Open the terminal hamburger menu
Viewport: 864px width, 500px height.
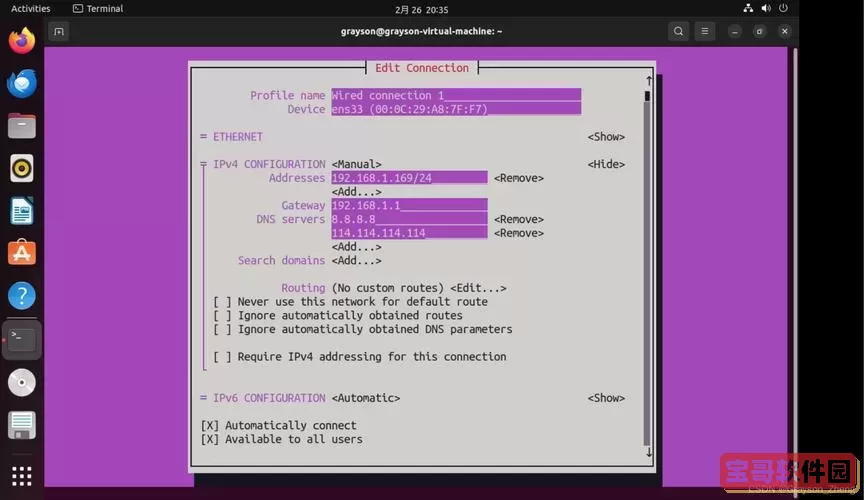(x=704, y=31)
